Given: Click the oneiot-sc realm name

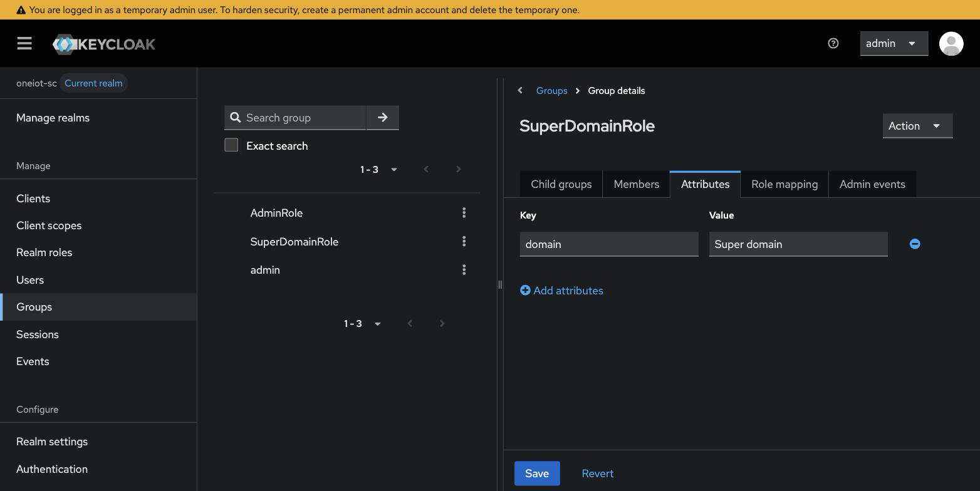Looking at the screenshot, I should pyautogui.click(x=36, y=83).
